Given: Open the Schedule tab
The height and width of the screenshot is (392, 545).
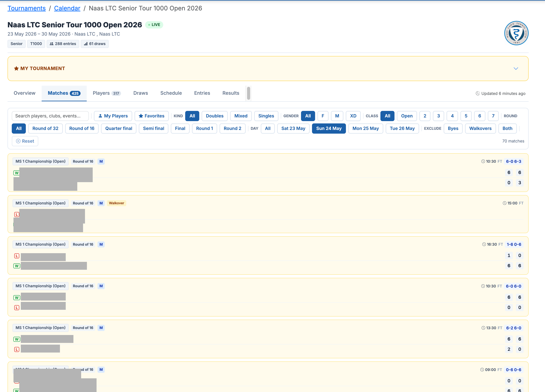Looking at the screenshot, I should point(171,93).
